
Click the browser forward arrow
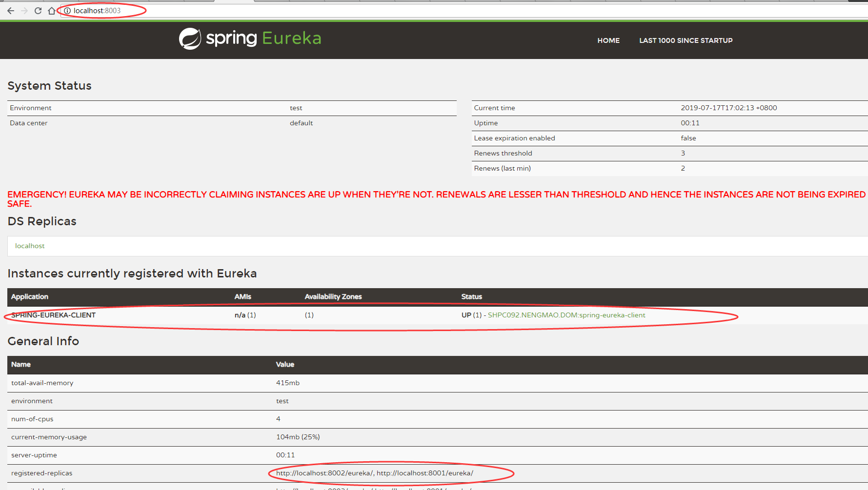coord(24,11)
